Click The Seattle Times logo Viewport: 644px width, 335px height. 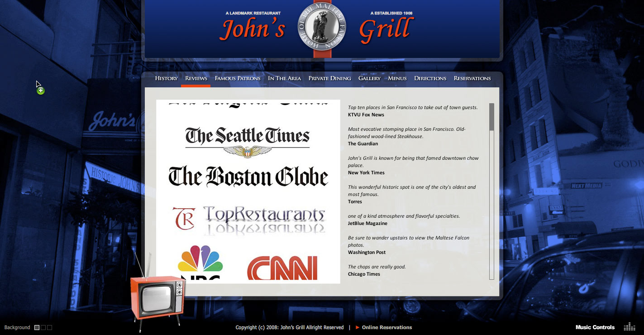[x=248, y=142]
